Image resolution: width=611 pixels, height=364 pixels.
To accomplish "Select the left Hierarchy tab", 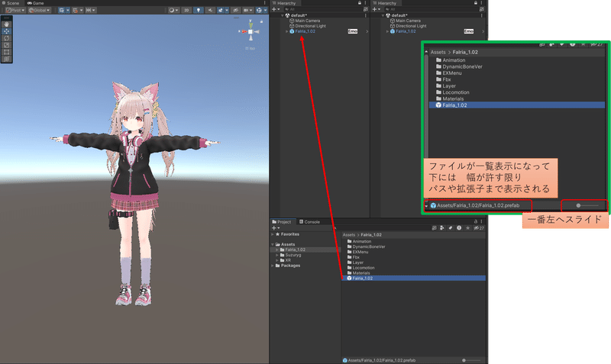I will [x=284, y=3].
